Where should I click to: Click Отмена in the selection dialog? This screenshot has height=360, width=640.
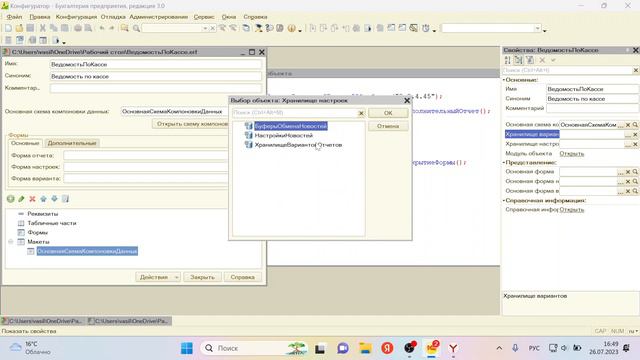click(x=388, y=126)
